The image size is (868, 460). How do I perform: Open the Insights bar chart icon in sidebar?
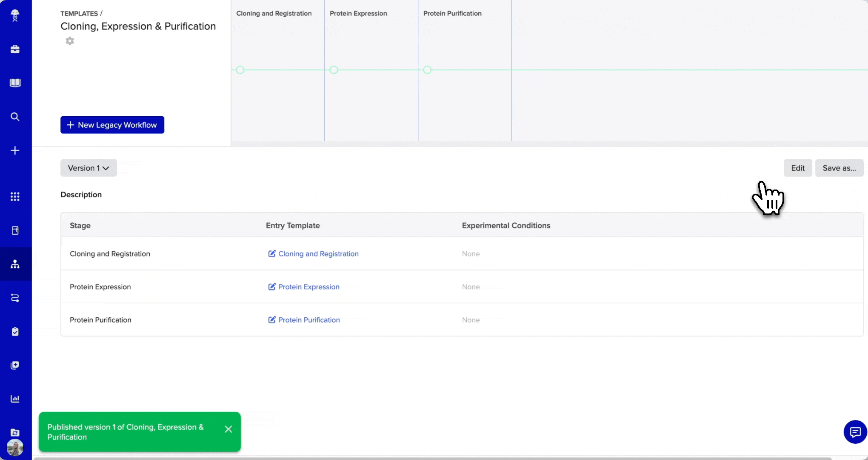pyautogui.click(x=15, y=399)
